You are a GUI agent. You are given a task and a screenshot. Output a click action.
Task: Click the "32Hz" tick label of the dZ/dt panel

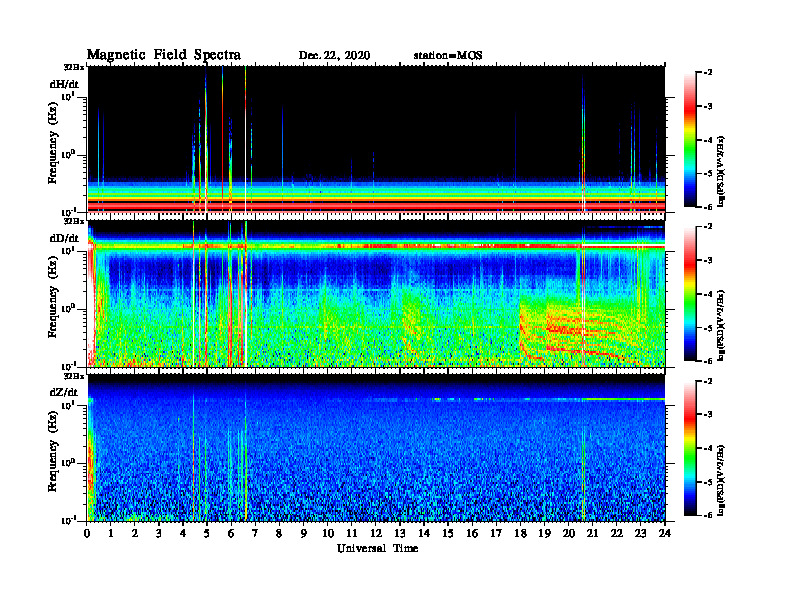(x=74, y=376)
